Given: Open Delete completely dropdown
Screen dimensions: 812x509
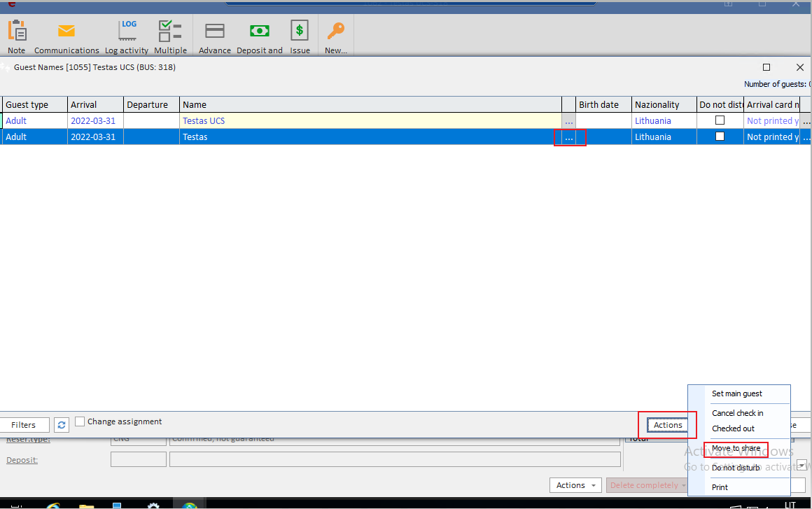Looking at the screenshot, I should pyautogui.click(x=647, y=485).
